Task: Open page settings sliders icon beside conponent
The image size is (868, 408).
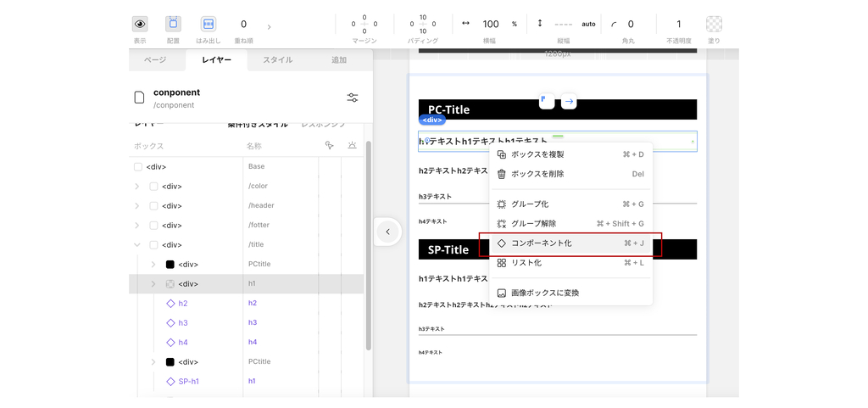Action: coord(353,98)
